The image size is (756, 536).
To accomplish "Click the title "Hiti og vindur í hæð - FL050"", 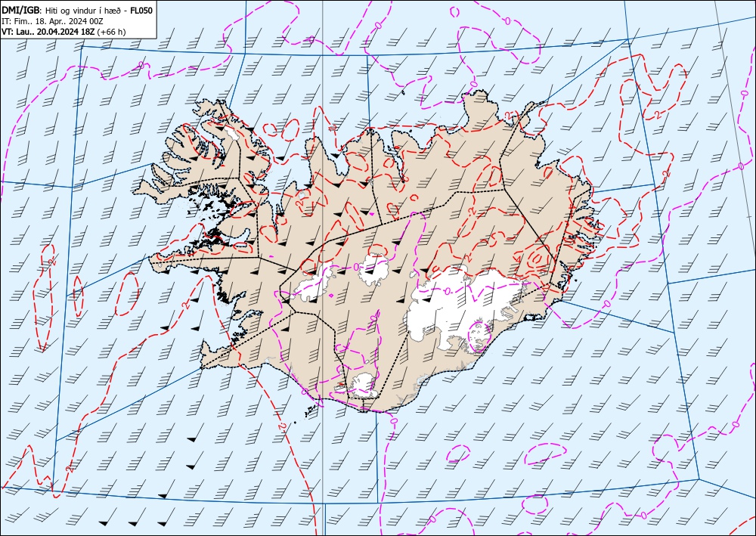I will tap(99, 11).
